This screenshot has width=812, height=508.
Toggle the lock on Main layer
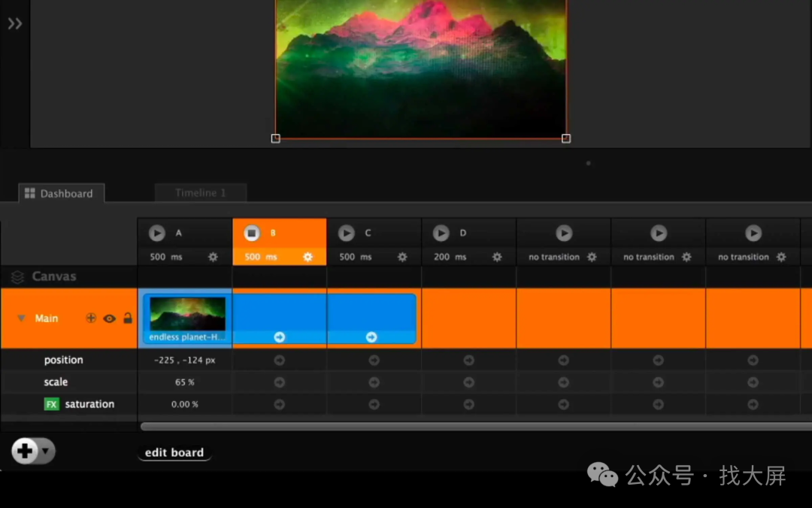click(128, 318)
